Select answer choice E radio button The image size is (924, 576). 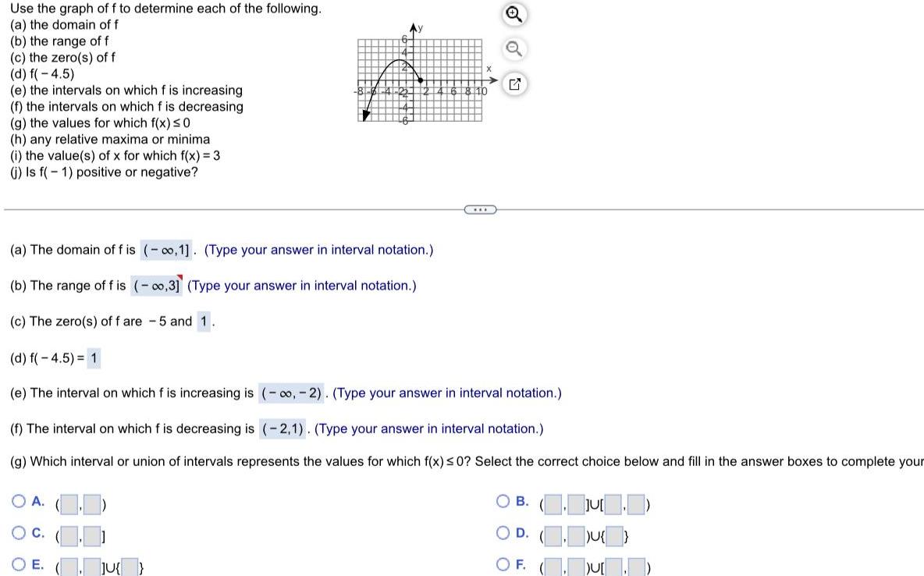(x=19, y=564)
